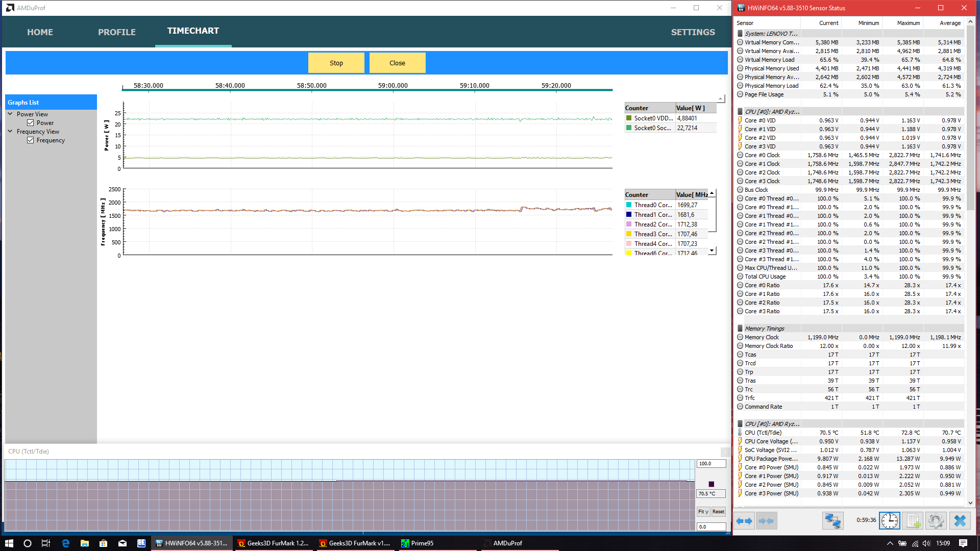Image resolution: width=980 pixels, height=551 pixels.
Task: Click the HWiNFO expand-view arrows icon
Action: click(744, 521)
